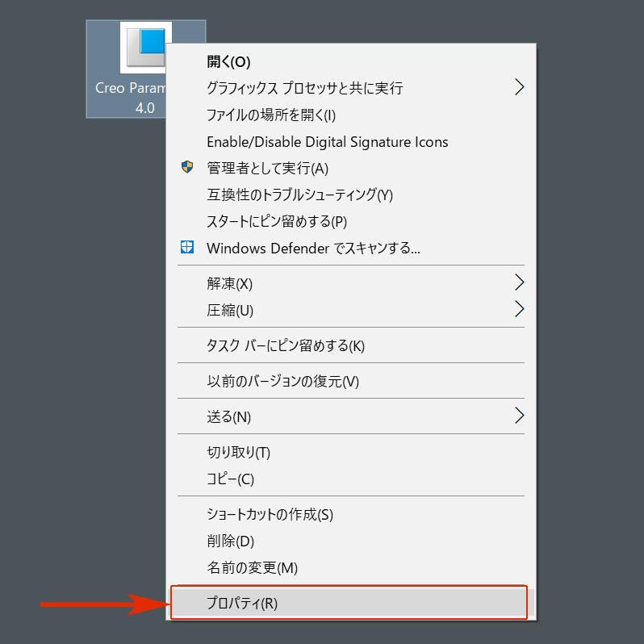
Task: Click the Windows Defender shield icon
Action: 187,248
